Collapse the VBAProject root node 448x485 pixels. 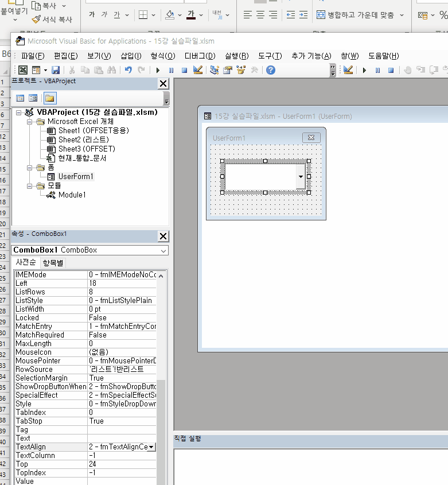[x=18, y=112]
